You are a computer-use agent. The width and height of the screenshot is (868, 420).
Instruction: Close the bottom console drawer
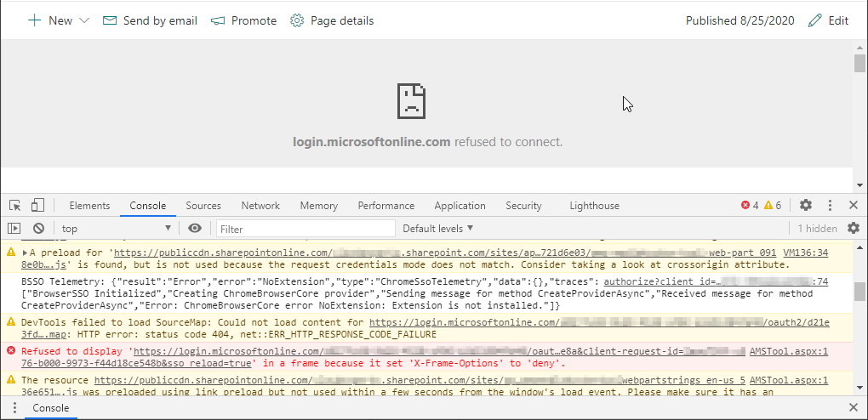[x=854, y=408]
